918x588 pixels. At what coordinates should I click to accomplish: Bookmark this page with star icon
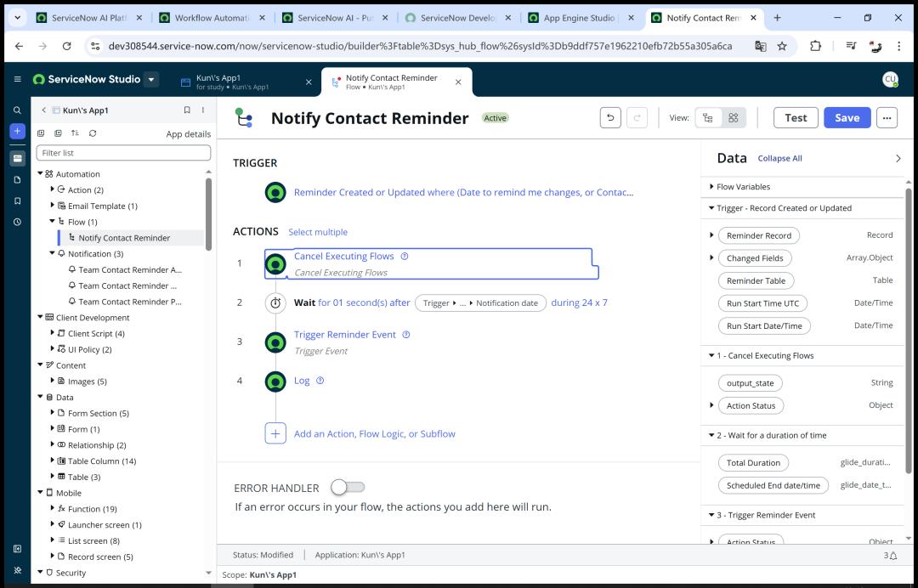[782, 46]
